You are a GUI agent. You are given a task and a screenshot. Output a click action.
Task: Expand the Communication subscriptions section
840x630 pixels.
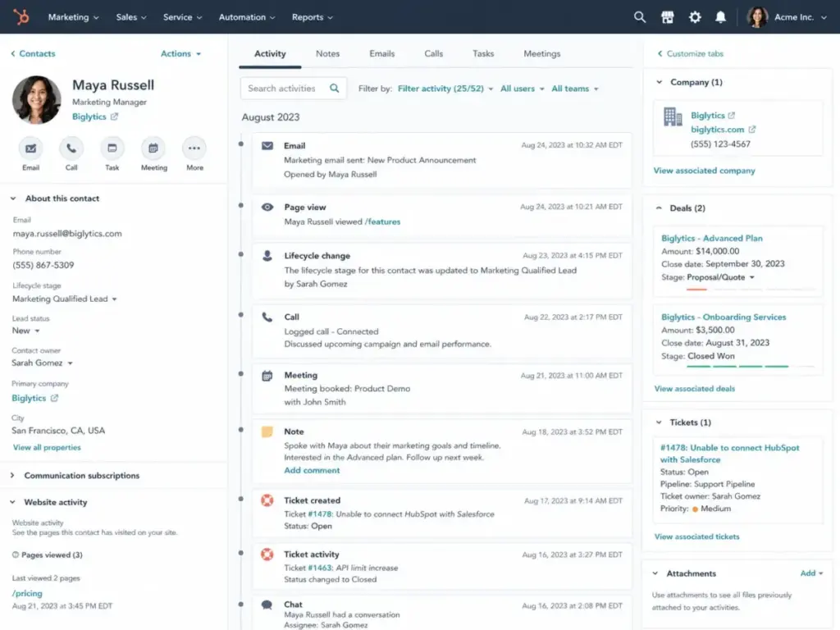click(x=12, y=475)
